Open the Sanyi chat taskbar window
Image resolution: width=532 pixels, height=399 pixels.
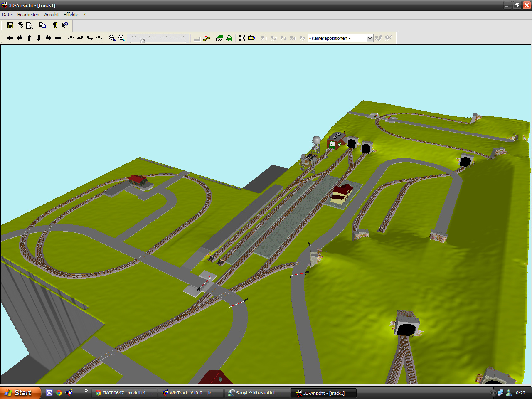(x=257, y=393)
